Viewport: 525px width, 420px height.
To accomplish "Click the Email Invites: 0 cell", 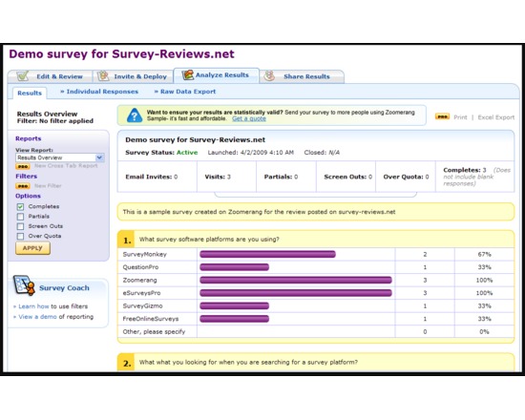I will [x=157, y=177].
